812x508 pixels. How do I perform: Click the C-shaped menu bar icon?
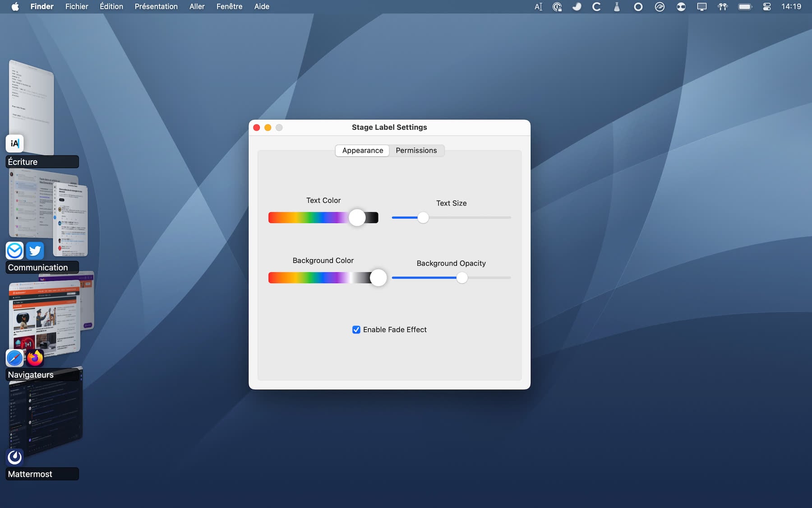tap(596, 7)
